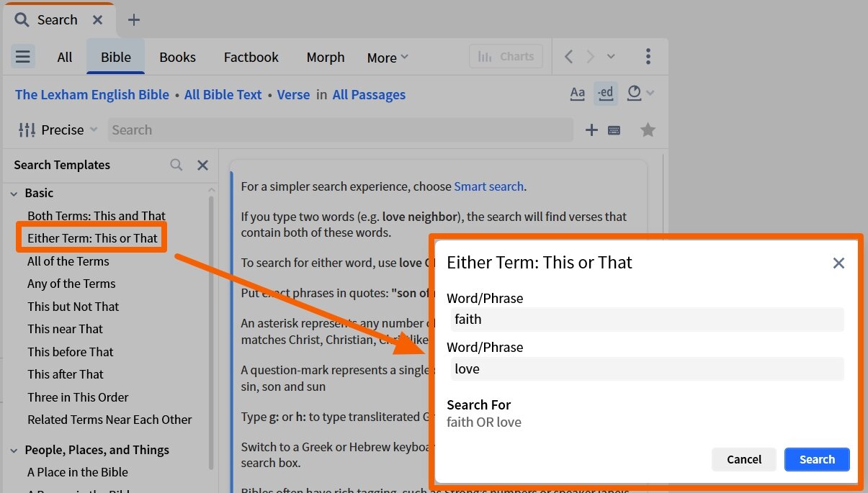Open the More tabs dropdown

point(388,58)
